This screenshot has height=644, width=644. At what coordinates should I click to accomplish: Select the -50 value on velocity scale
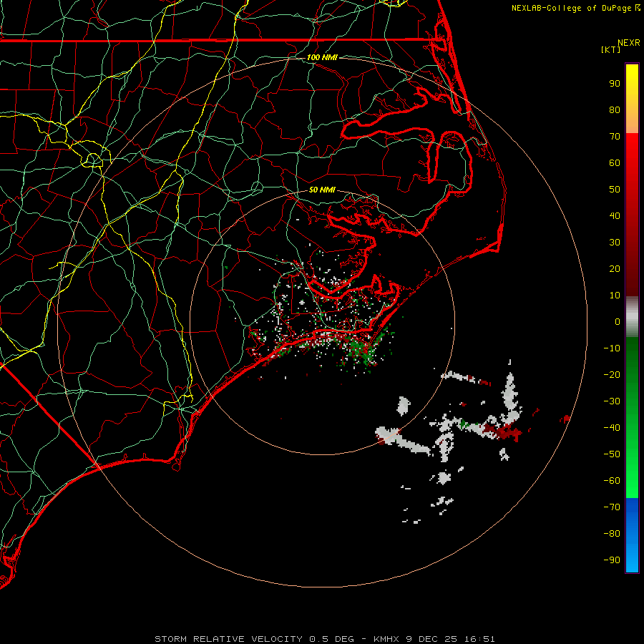[612, 454]
